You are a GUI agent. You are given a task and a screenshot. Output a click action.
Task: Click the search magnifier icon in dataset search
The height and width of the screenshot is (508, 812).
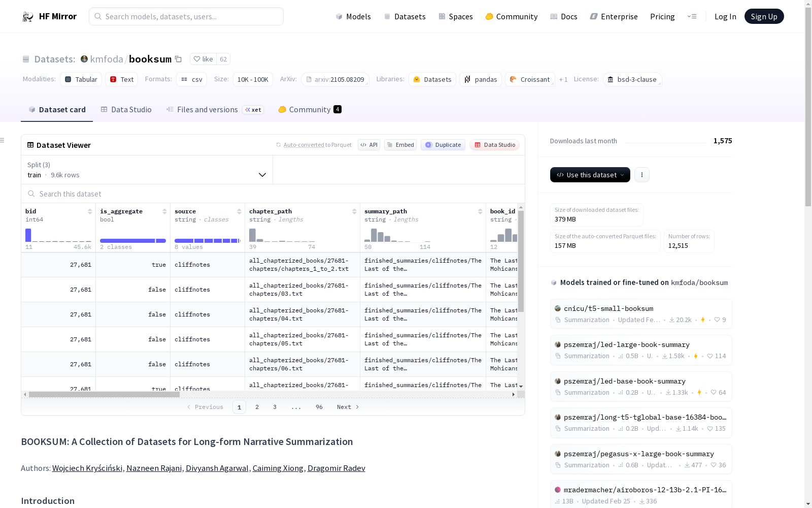(31, 194)
